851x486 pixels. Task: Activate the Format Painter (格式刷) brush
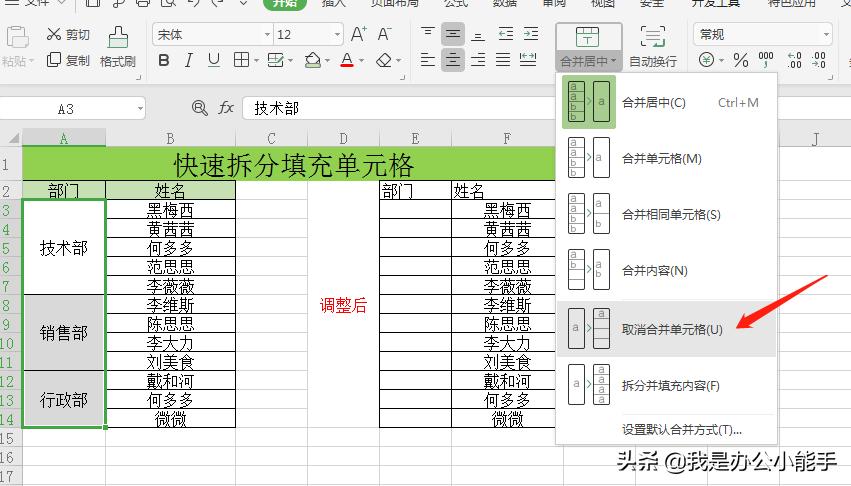tap(118, 37)
